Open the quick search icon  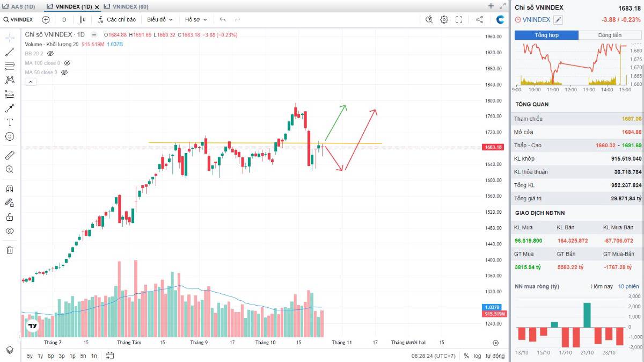tap(429, 19)
